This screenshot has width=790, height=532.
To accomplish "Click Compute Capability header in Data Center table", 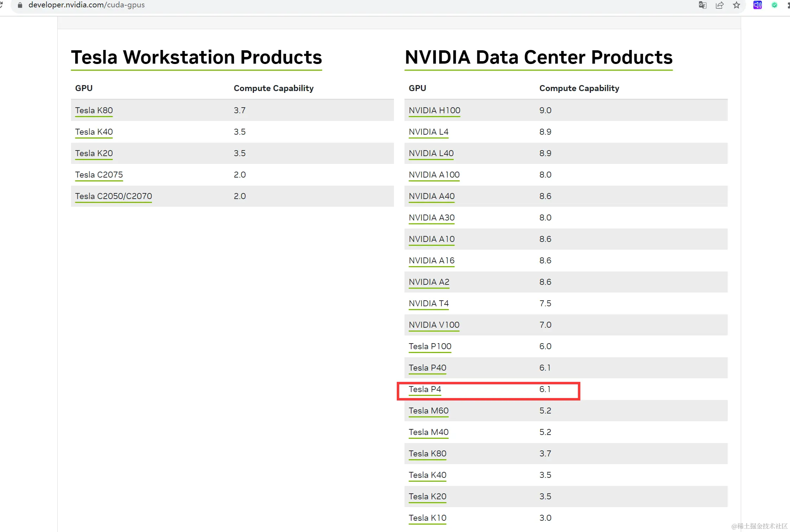I will coord(579,88).
